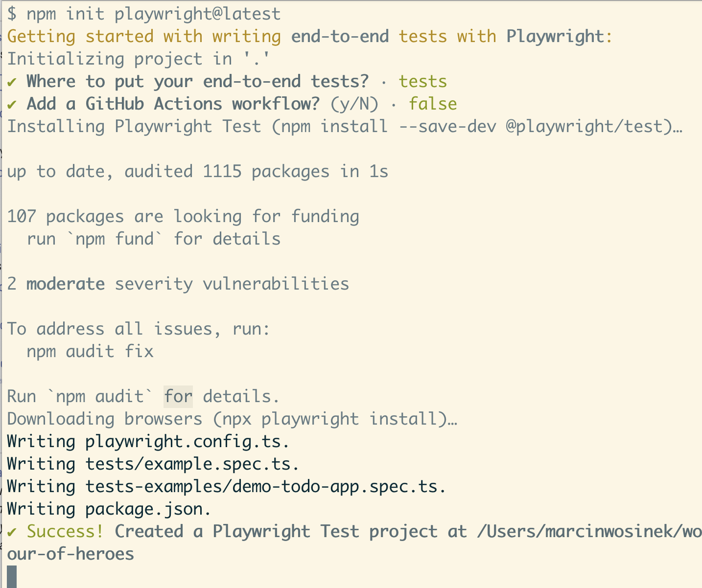Click the '@playwright/test' package name
The height and width of the screenshot is (588, 702).
pos(585,126)
